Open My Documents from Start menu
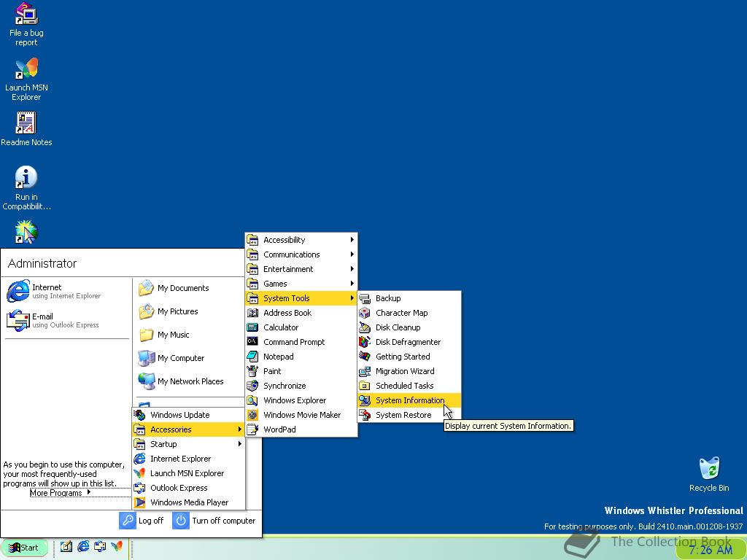The image size is (747, 560). (x=174, y=288)
